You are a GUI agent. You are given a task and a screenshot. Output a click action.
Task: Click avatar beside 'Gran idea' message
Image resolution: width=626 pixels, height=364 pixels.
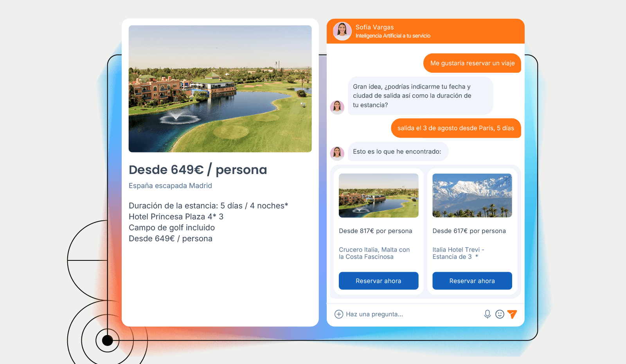(x=337, y=107)
